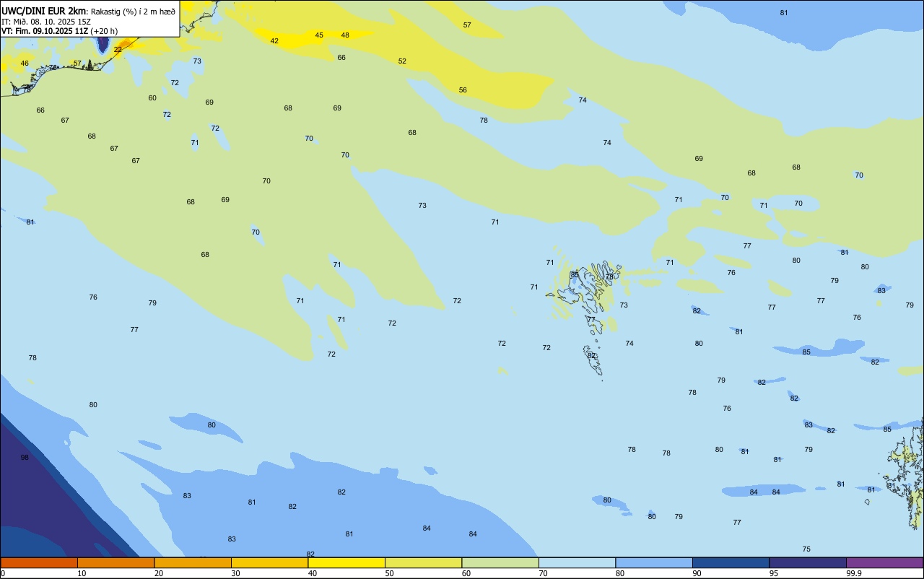Click the '45' humidity value on the map
924x579 pixels.
(319, 35)
